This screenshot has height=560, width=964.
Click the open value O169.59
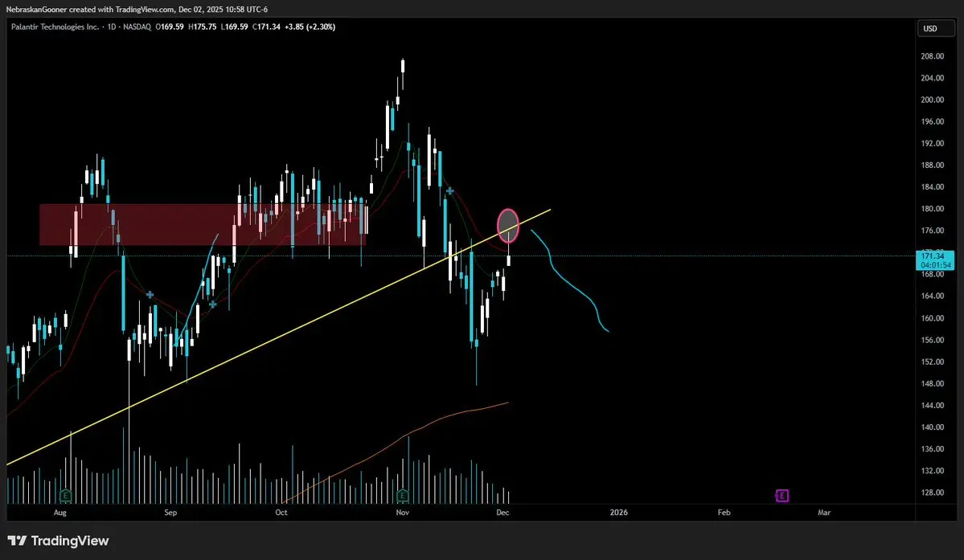pos(170,27)
